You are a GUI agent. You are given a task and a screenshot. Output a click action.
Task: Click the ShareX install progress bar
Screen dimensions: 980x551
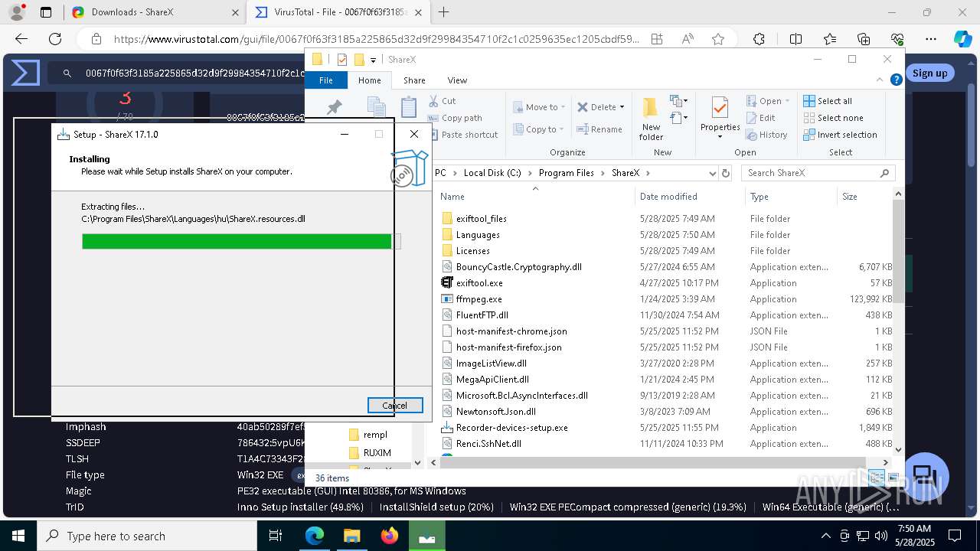(x=241, y=242)
